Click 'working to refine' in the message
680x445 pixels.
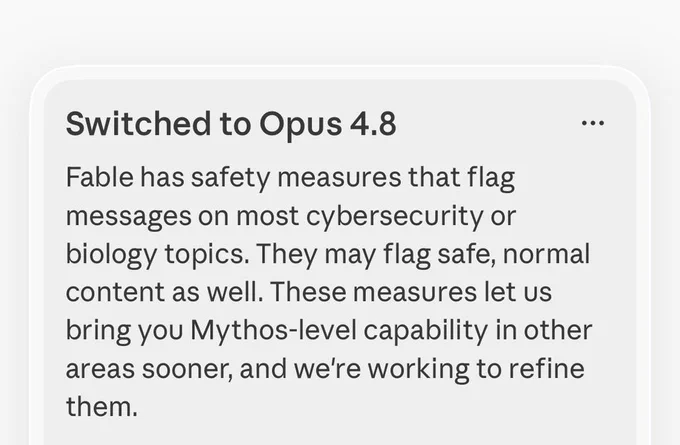click(476, 370)
